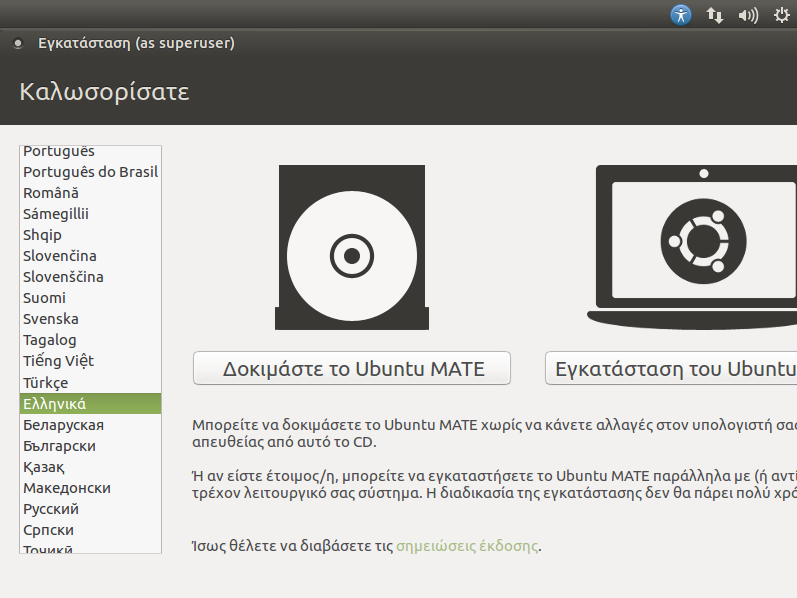Open the accessibility menu icon
This screenshot has height=598, width=797.
coord(681,15)
